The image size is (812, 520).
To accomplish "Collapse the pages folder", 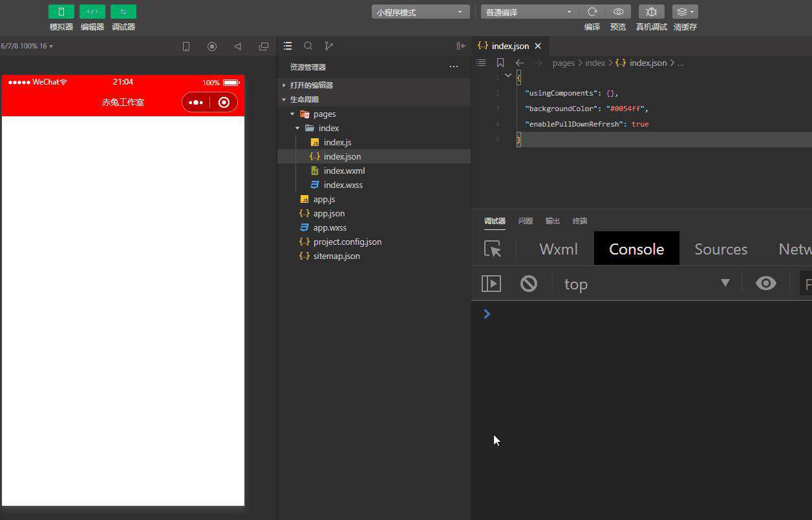I will click(374, 114).
